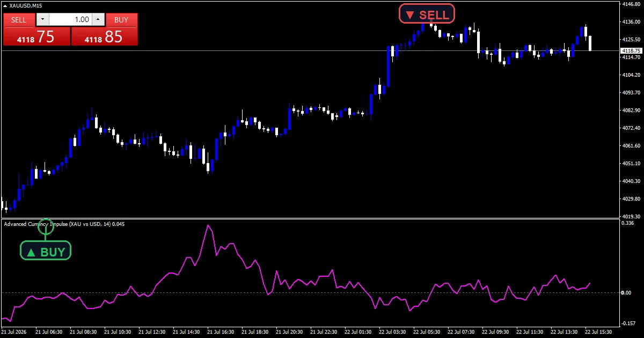This screenshot has width=644, height=338.
Task: Click time axis label 21 Jul 16:30
Action: point(221,332)
